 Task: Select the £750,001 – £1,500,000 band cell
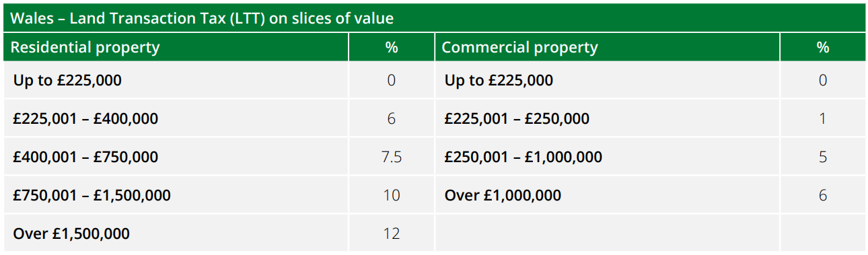(x=176, y=196)
